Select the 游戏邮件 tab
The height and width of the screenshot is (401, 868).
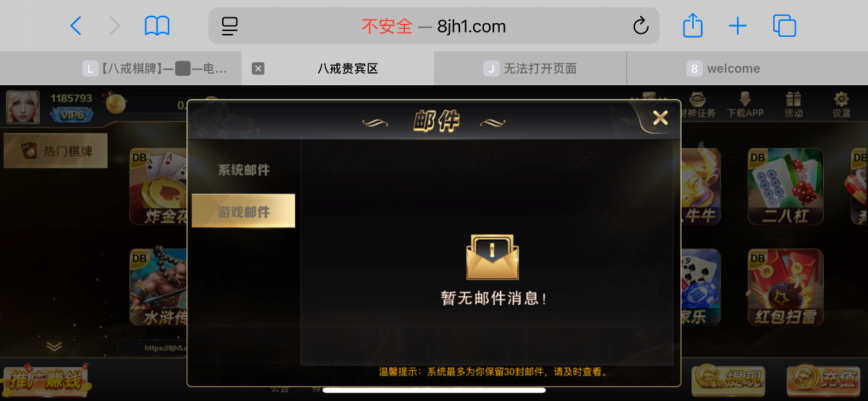[244, 211]
